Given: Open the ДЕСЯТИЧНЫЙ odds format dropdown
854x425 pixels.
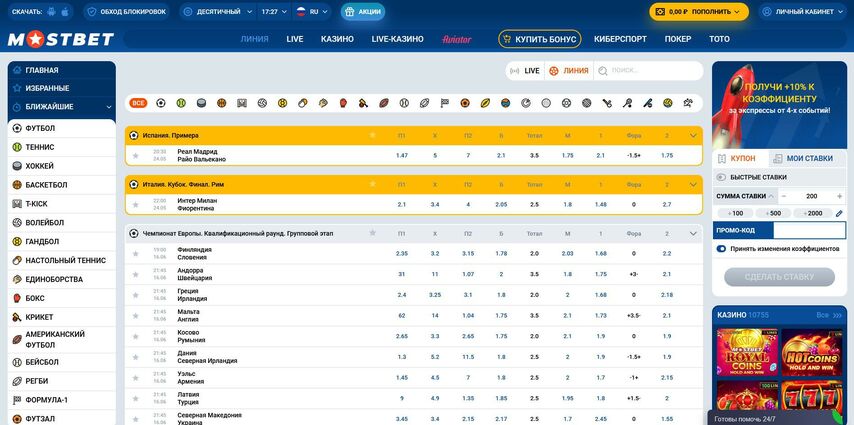Looking at the screenshot, I should (218, 11).
